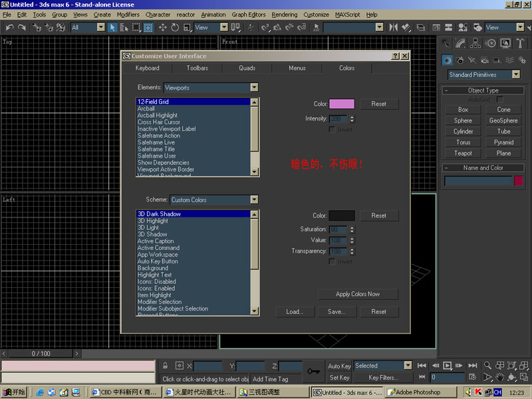The width and height of the screenshot is (532, 399).
Task: Click the Redo arrow icon
Action: (22, 27)
